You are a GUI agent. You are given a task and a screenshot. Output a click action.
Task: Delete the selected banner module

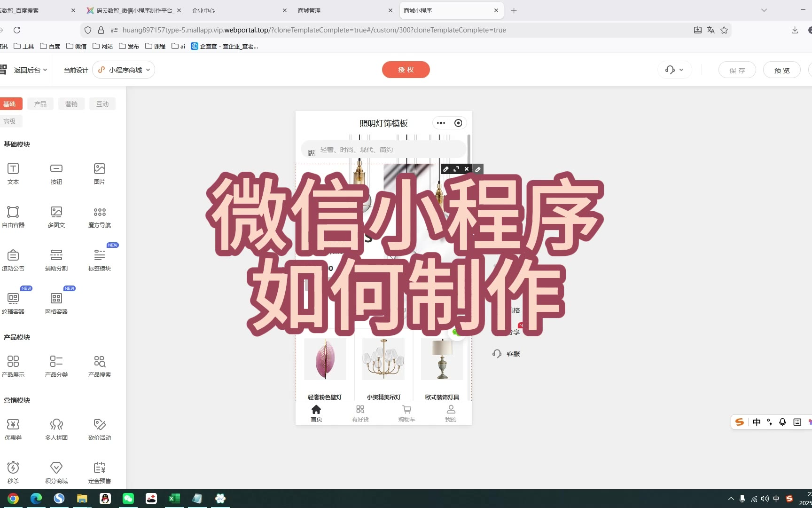(x=467, y=169)
